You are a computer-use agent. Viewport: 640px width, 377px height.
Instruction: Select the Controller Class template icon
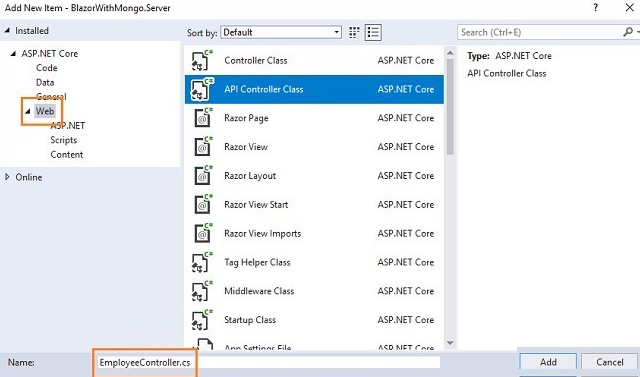[x=203, y=60]
